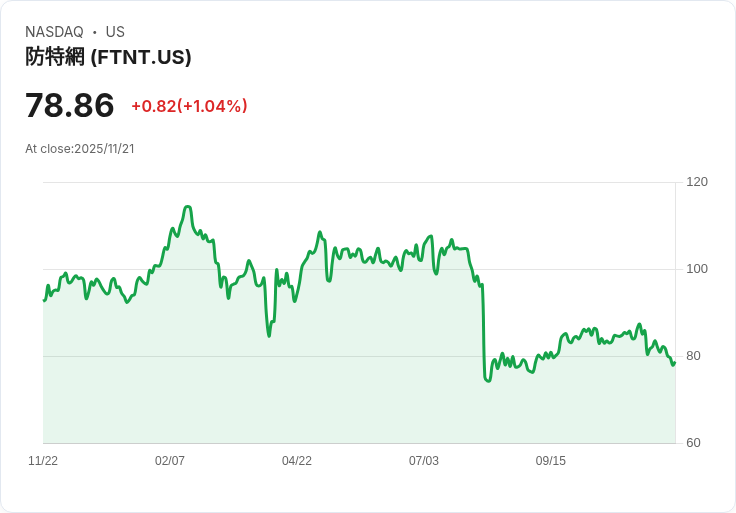The image size is (736, 513).
Task: Click the 78.86 current price
Action: pyautogui.click(x=69, y=105)
